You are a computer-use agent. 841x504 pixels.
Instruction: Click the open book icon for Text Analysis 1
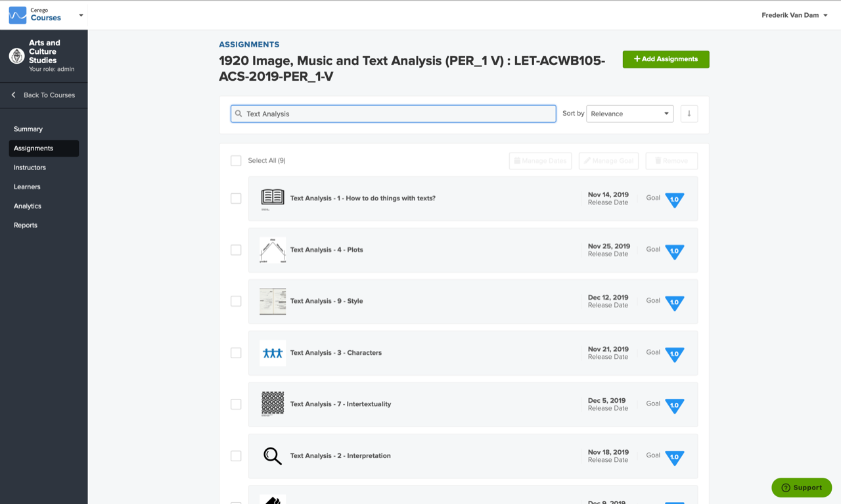point(273,198)
